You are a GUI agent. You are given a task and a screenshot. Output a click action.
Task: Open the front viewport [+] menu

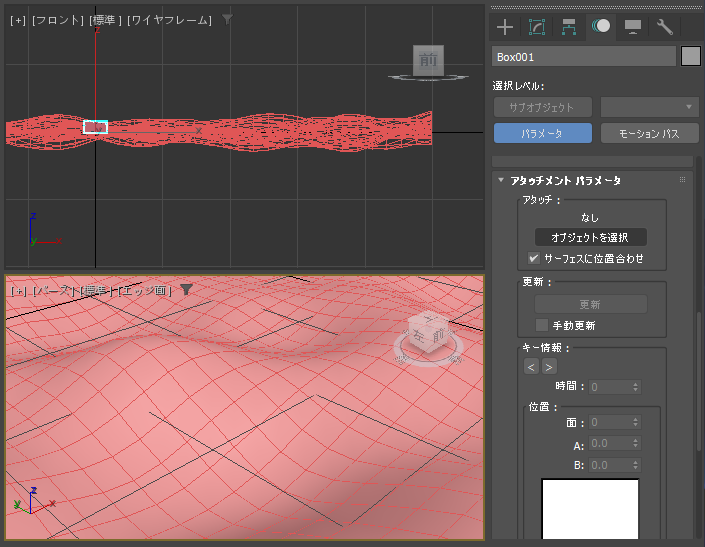[x=18, y=20]
